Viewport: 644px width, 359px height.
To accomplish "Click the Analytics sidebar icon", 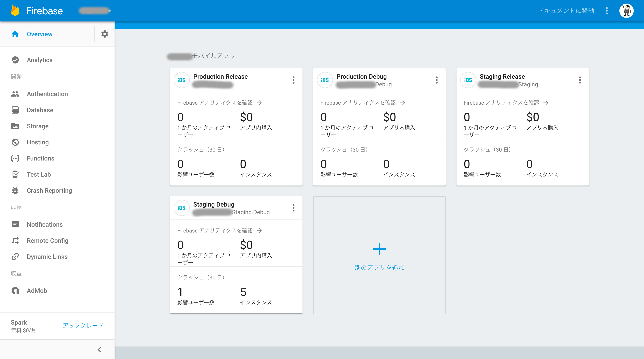I will click(15, 60).
